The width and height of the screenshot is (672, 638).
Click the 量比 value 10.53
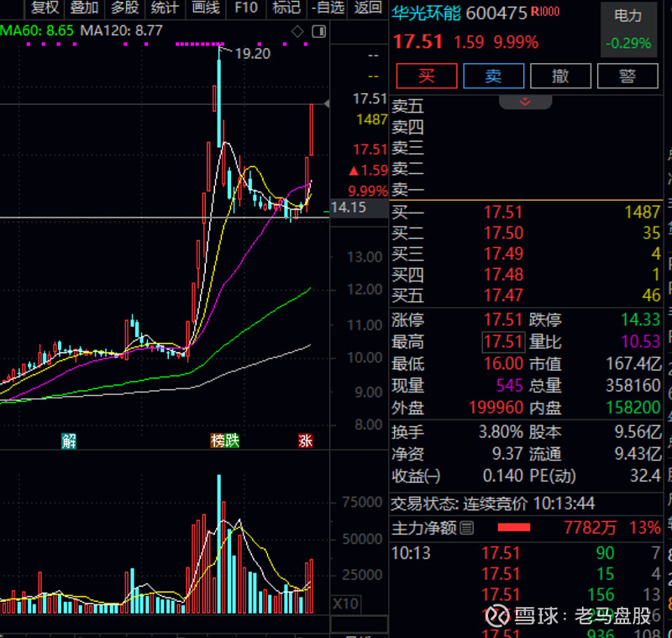click(x=641, y=342)
